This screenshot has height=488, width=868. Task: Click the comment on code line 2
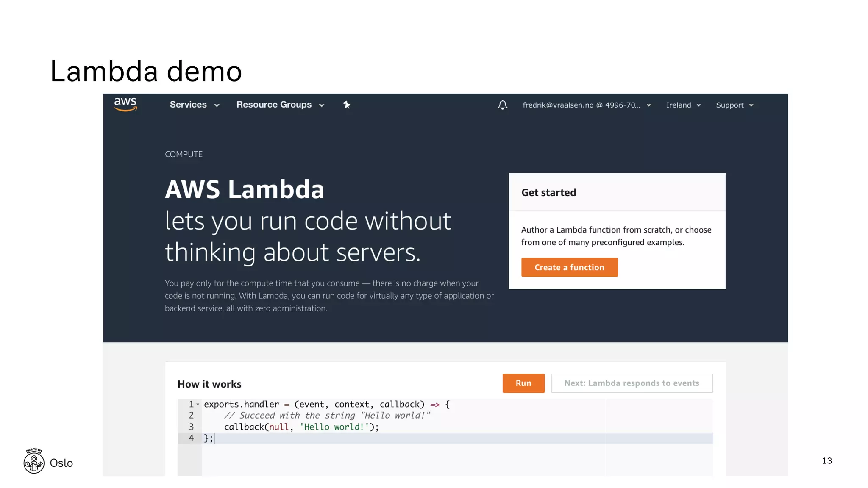[327, 416]
